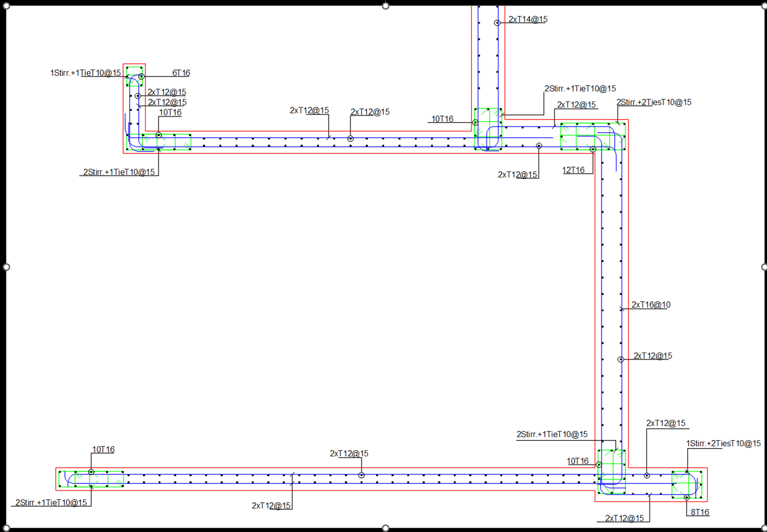Click the "2xT14@15" rebar label

click(x=528, y=19)
